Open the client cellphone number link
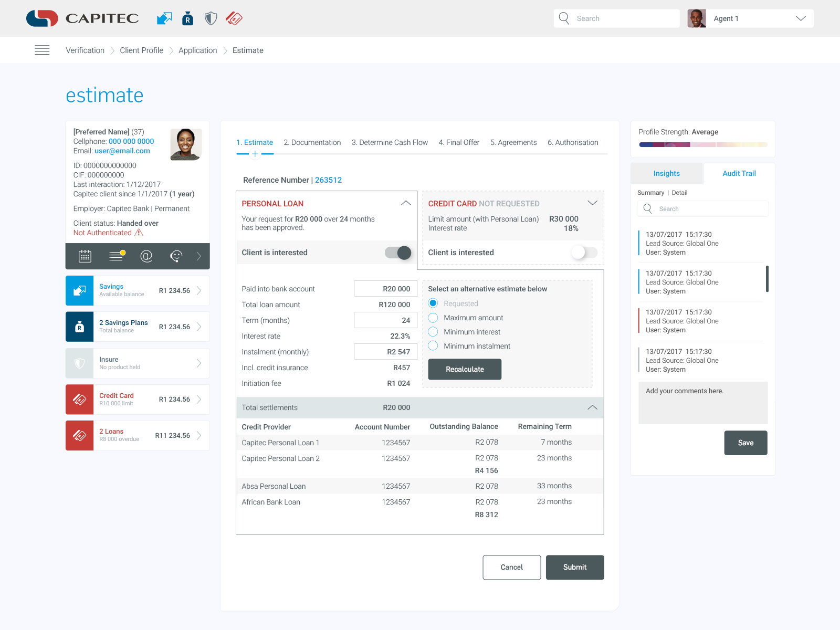The image size is (840, 630). click(131, 141)
